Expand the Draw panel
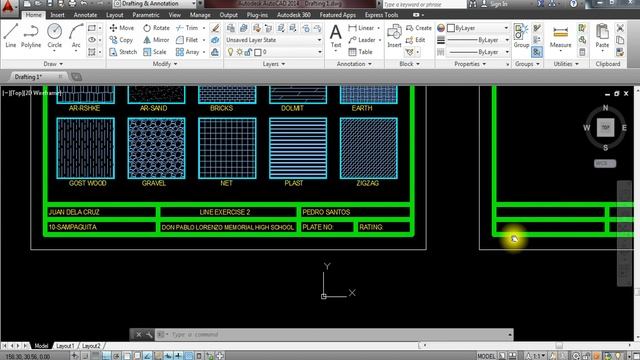The image size is (640, 360). click(x=53, y=64)
